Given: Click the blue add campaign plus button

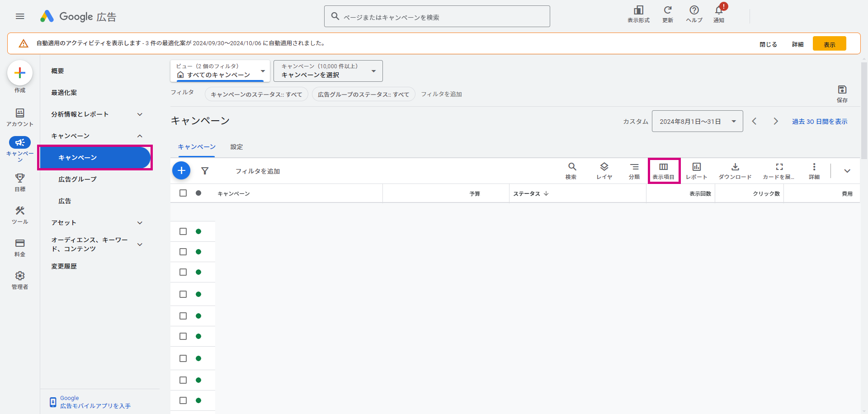Looking at the screenshot, I should [x=181, y=170].
